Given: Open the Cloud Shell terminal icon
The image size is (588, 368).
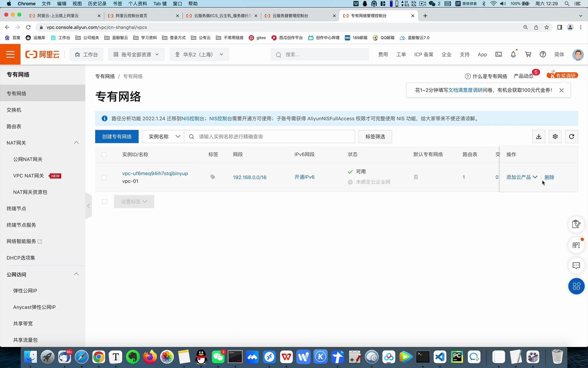Looking at the screenshot, I should click(x=498, y=55).
